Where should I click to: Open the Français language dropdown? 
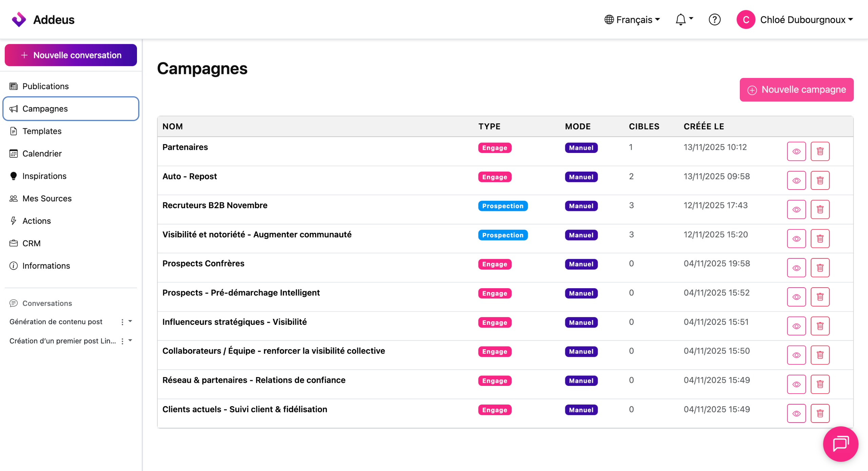(x=632, y=20)
